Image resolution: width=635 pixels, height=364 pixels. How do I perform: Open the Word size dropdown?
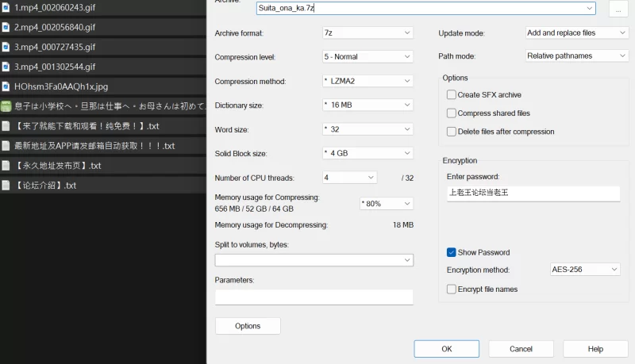pos(368,129)
